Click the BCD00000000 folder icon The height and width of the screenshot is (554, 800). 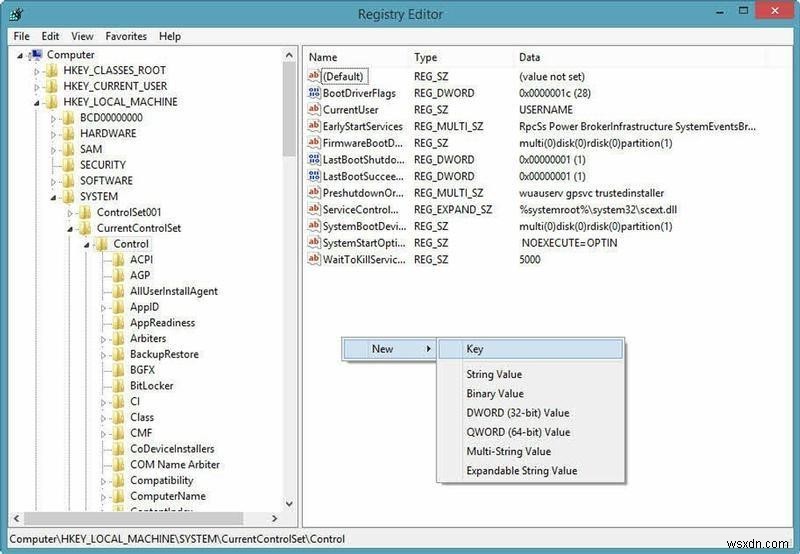click(x=68, y=118)
